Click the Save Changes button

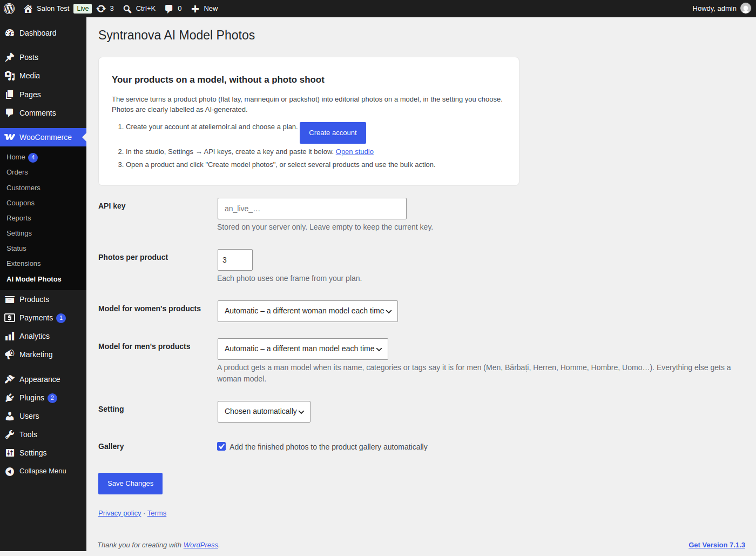point(130,484)
